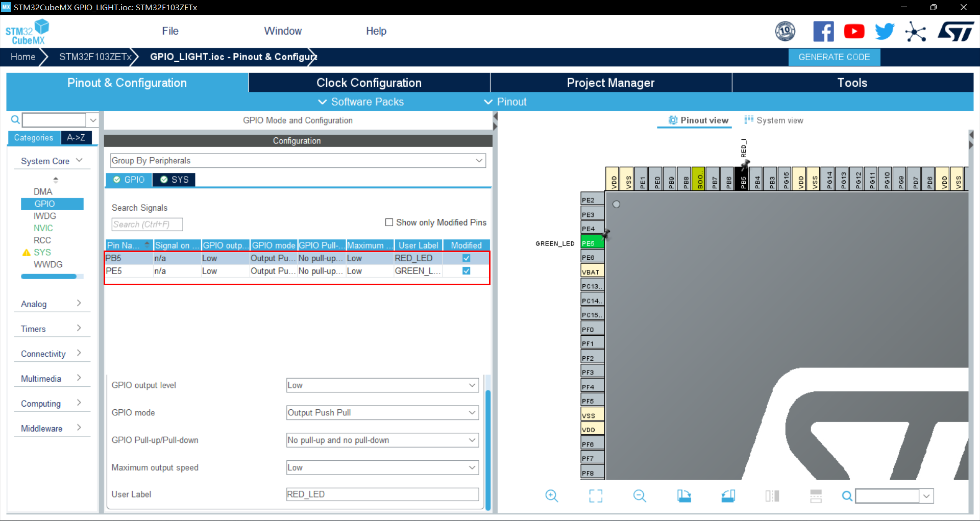Toggle Modified checkbox for PB5 row
Image resolution: width=980 pixels, height=521 pixels.
(466, 258)
